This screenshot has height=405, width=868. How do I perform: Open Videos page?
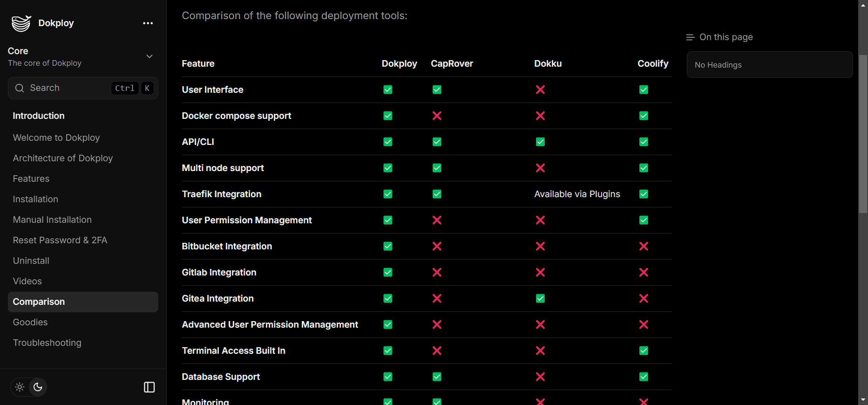coord(27,281)
